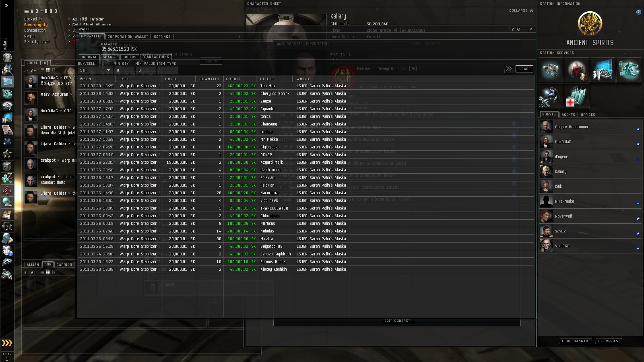Open the Repair Shop station service

pos(550,97)
